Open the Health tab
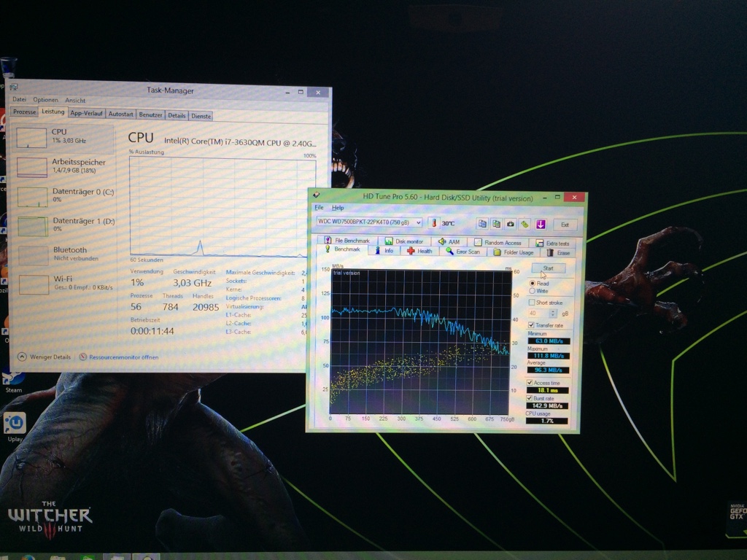Screen dimensions: 747x560 pos(419,251)
